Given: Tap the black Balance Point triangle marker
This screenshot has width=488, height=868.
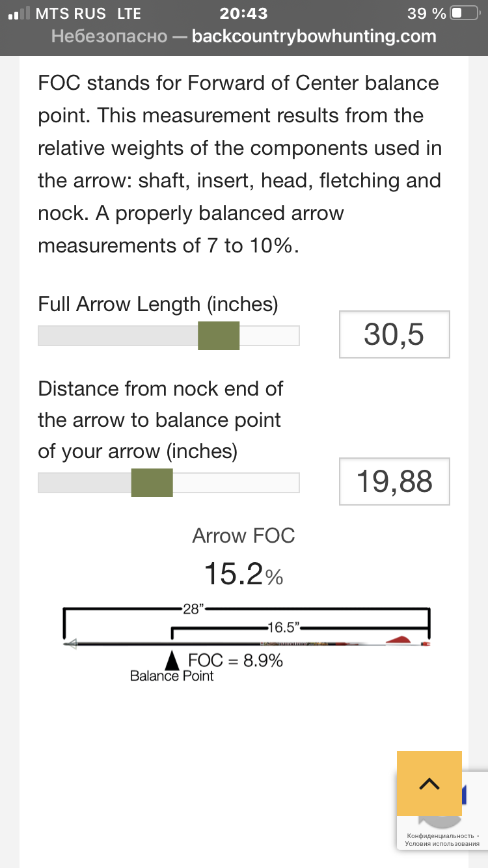Looking at the screenshot, I should click(172, 660).
